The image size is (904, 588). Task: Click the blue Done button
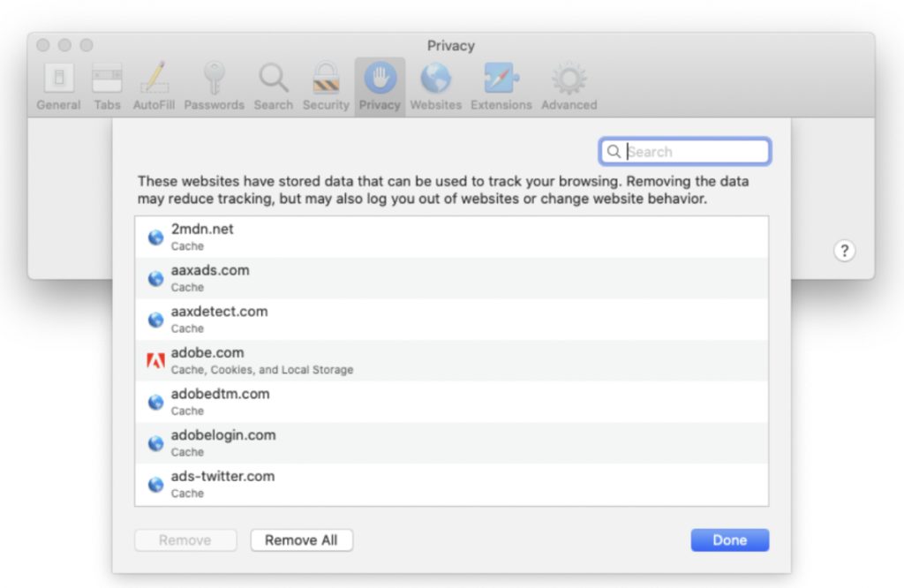730,540
